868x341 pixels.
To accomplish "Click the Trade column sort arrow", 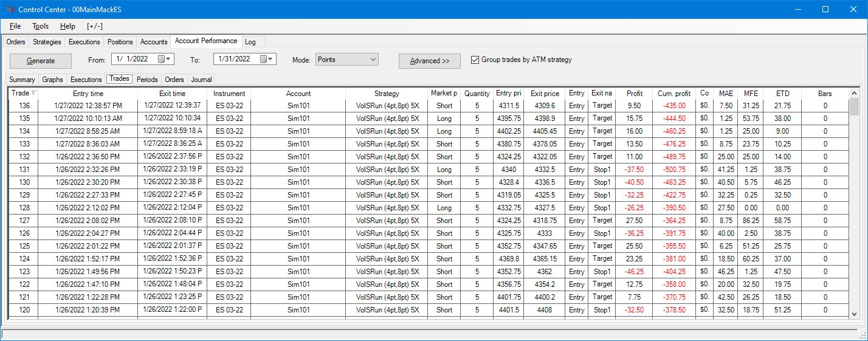I will pos(33,93).
